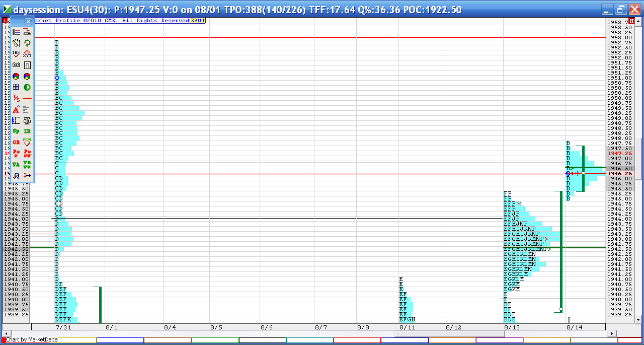This screenshot has height=345, width=644.
Task: Click the blue grid icon
Action: click(x=16, y=87)
